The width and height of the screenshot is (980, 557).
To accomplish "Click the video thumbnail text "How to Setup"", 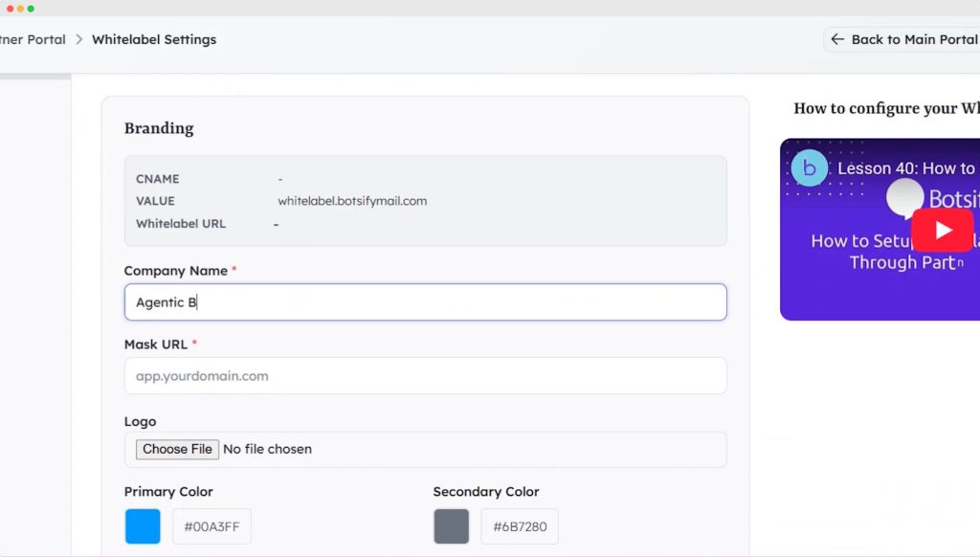I will click(854, 241).
